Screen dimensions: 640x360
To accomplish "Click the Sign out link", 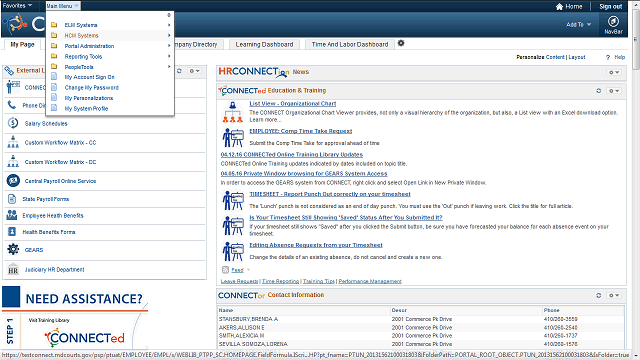I will tap(610, 7).
